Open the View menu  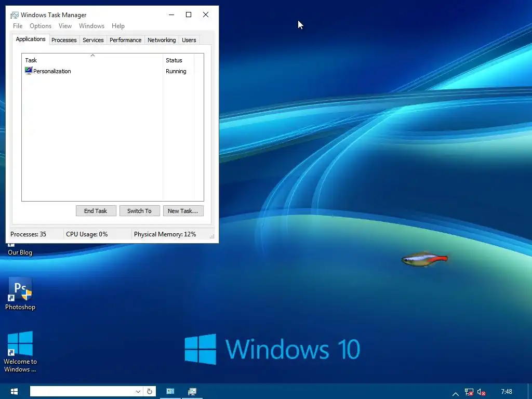[65, 26]
